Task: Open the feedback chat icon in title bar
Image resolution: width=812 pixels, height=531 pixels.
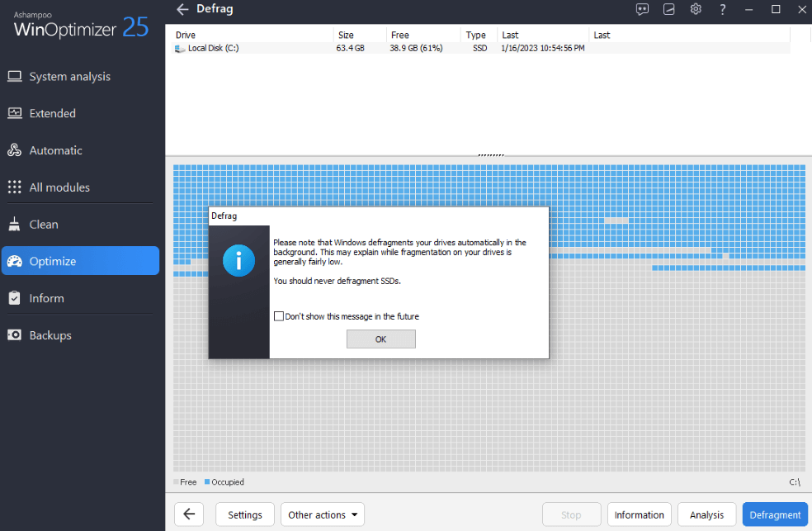Action: click(642, 9)
